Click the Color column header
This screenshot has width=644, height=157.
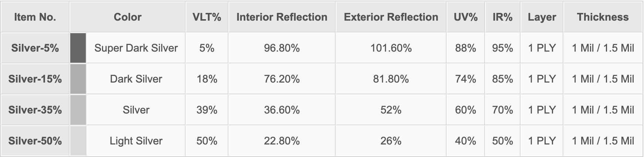(x=128, y=17)
